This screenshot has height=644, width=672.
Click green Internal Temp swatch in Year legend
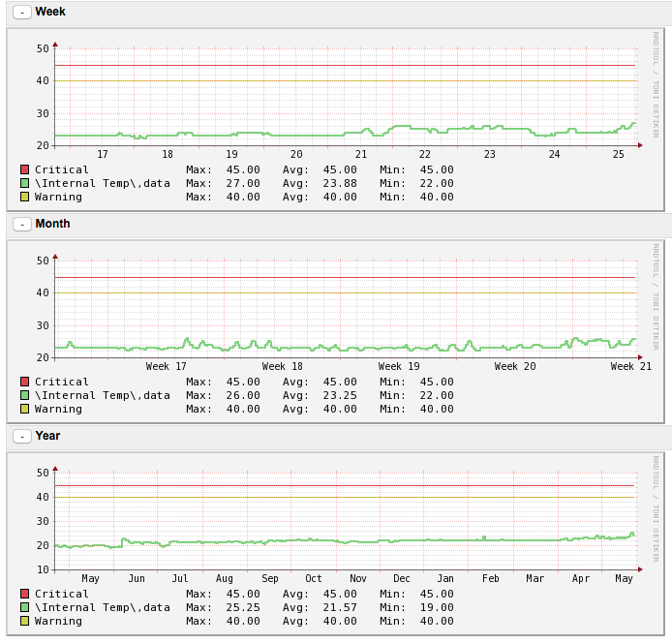click(24, 608)
